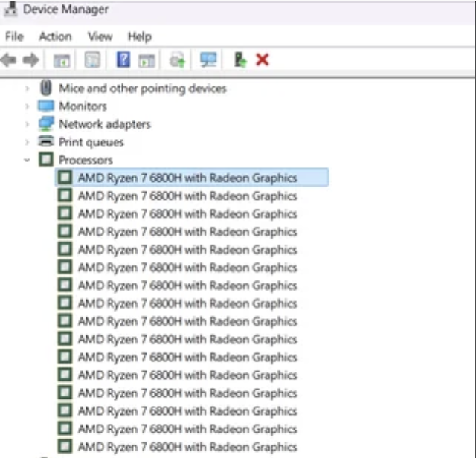Viewport: 476px width, 458px height.
Task: Open device Properties from the toolbar
Action: (x=92, y=59)
